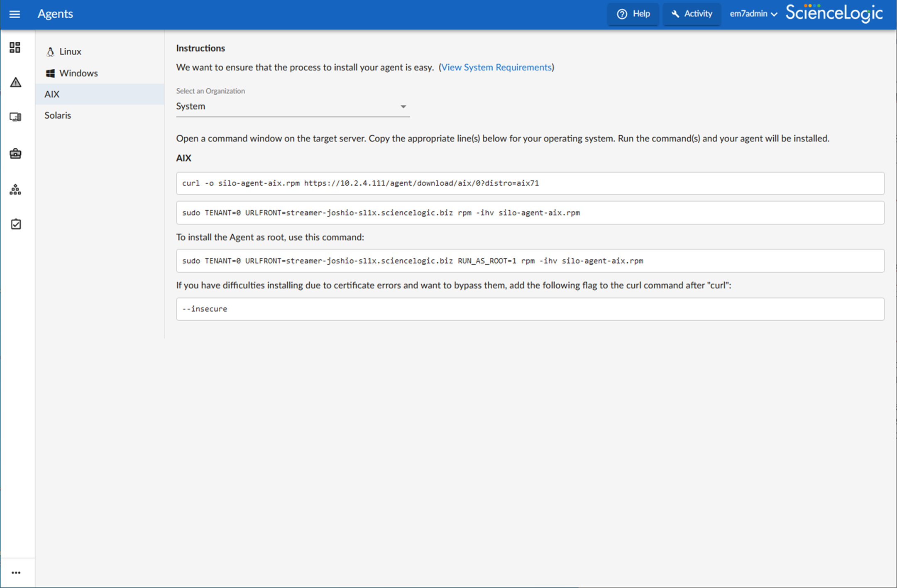Click the RUN_AS_ROOT install command field
The image size is (897, 588).
pos(530,261)
